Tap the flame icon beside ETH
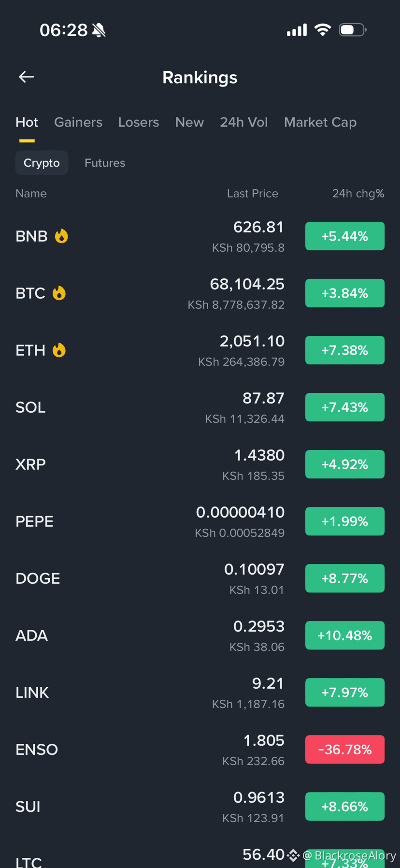The image size is (400, 868). (59, 350)
